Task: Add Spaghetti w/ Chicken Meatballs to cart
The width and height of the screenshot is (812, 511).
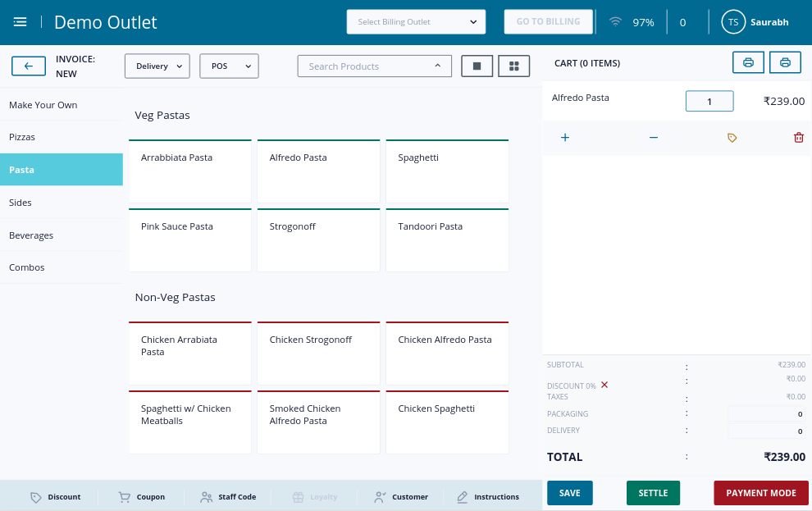Action: 190,422
